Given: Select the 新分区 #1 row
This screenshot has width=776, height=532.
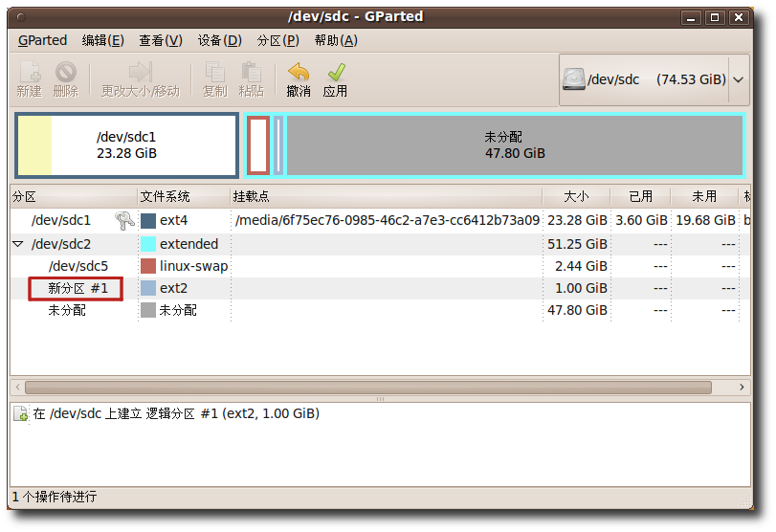Looking at the screenshot, I should 380,288.
